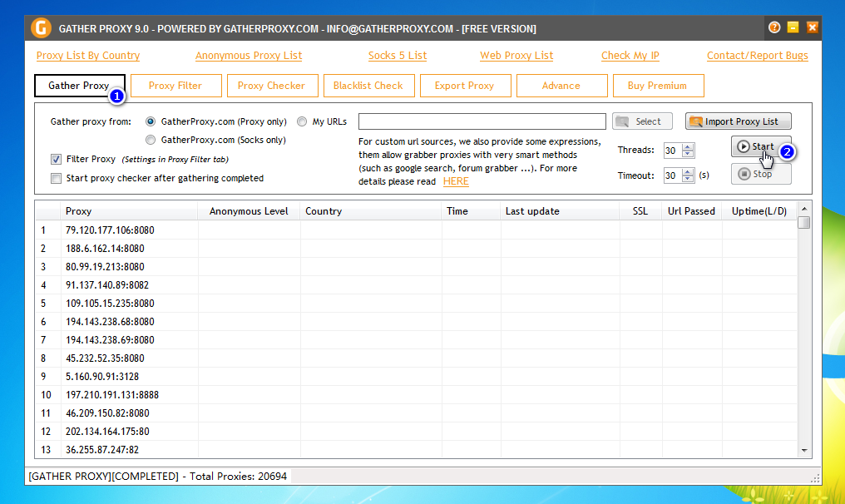This screenshot has height=504, width=845.
Task: Open Anonymous Proxy List link
Action: point(249,56)
